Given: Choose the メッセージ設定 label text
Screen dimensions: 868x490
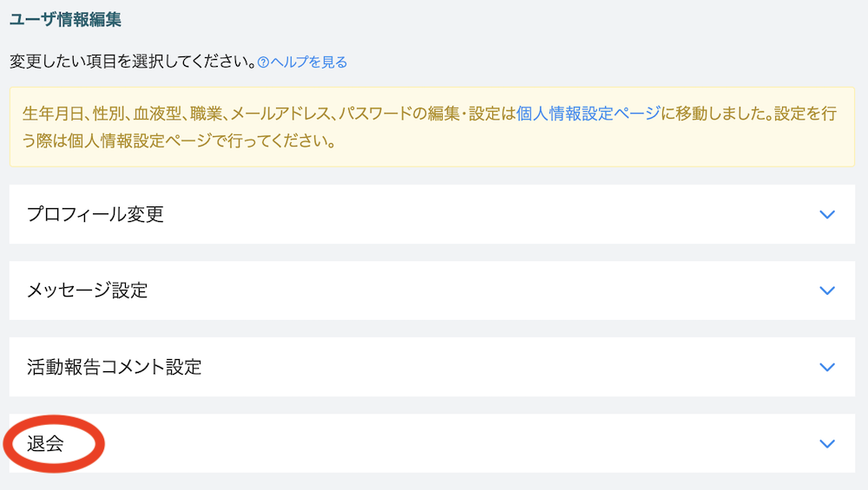Looking at the screenshot, I should (x=87, y=291).
